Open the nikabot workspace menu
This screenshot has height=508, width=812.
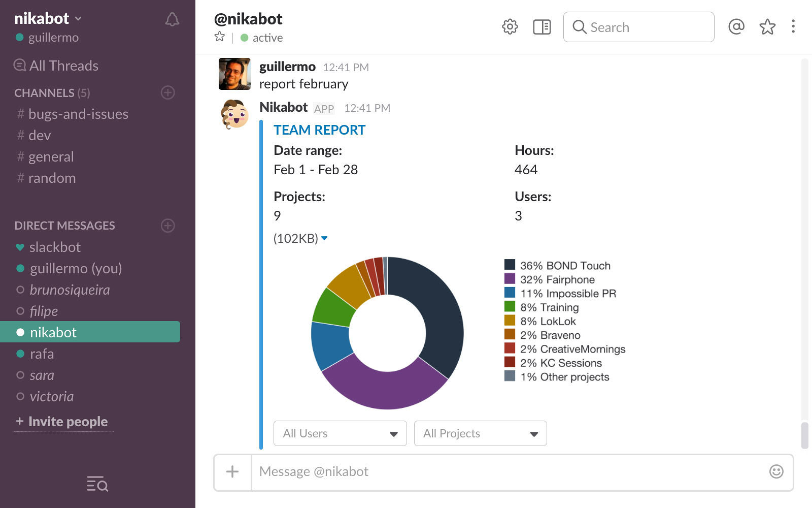tap(48, 19)
